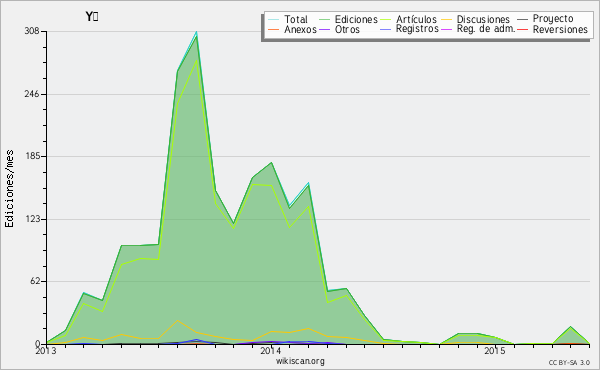Click the purple Otros line swatch

[x=324, y=30]
